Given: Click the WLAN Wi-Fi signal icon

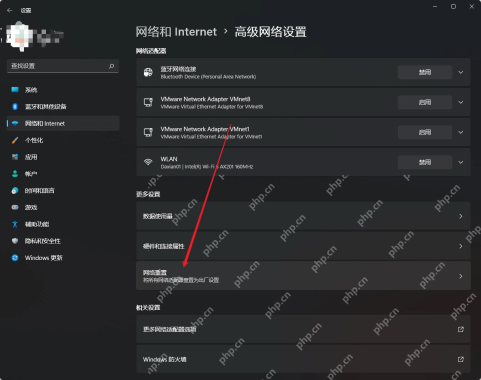Looking at the screenshot, I should pyautogui.click(x=148, y=162).
